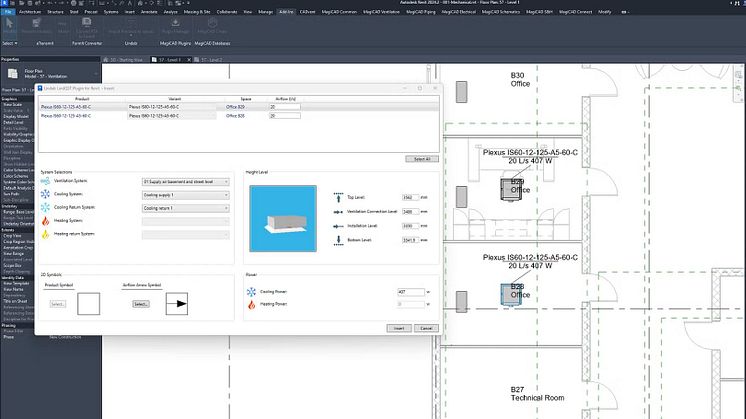Image resolution: width=746 pixels, height=419 pixels.
Task: Open the Systems ribbon tab
Action: (x=111, y=11)
